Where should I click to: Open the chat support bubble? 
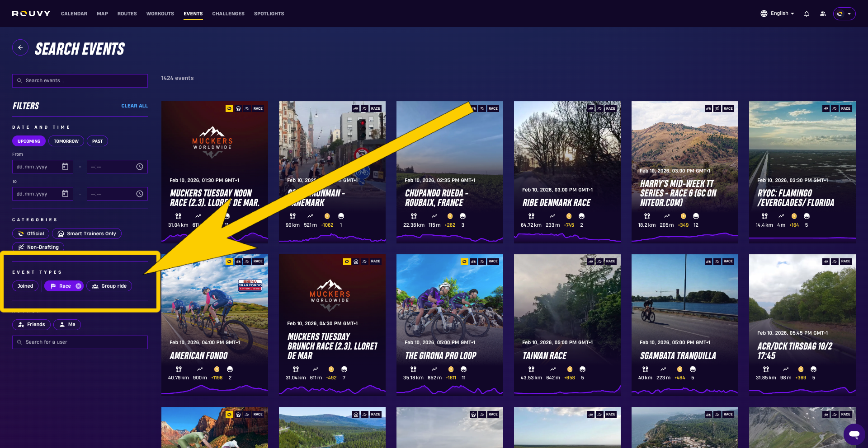(x=854, y=434)
